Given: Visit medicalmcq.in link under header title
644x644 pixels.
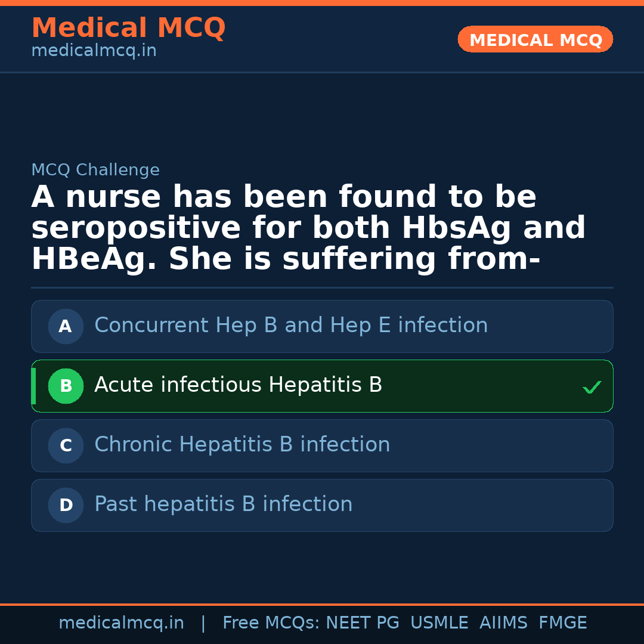Looking at the screenshot, I should point(94,51).
